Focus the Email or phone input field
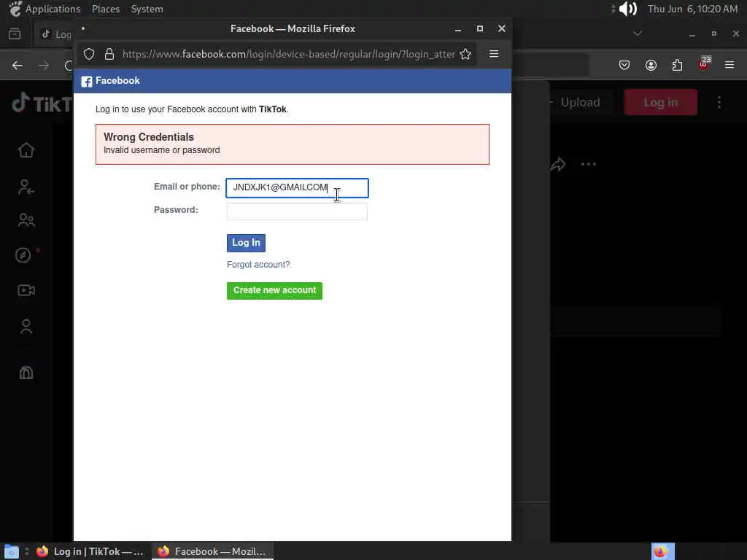The width and height of the screenshot is (747, 560). [x=297, y=187]
